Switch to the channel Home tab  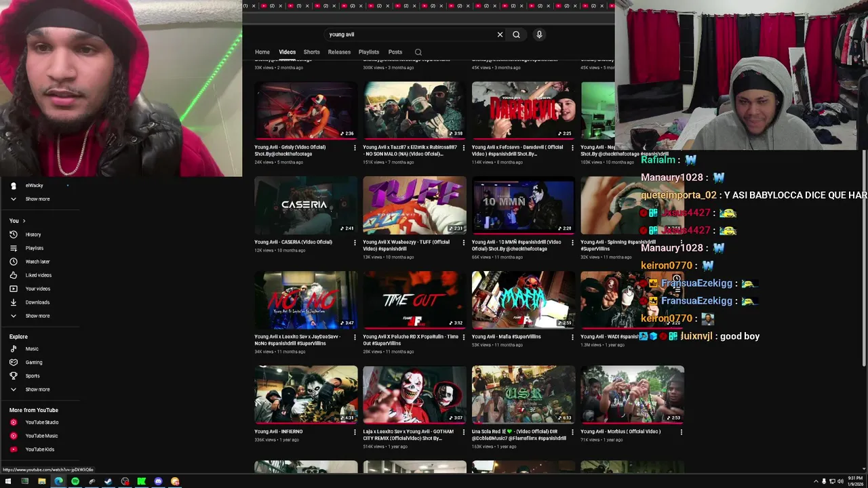[x=262, y=52]
